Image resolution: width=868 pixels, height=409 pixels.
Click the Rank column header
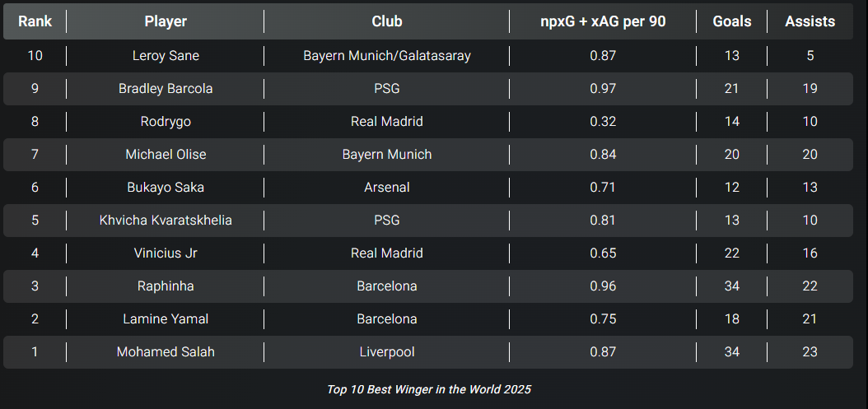(35, 21)
